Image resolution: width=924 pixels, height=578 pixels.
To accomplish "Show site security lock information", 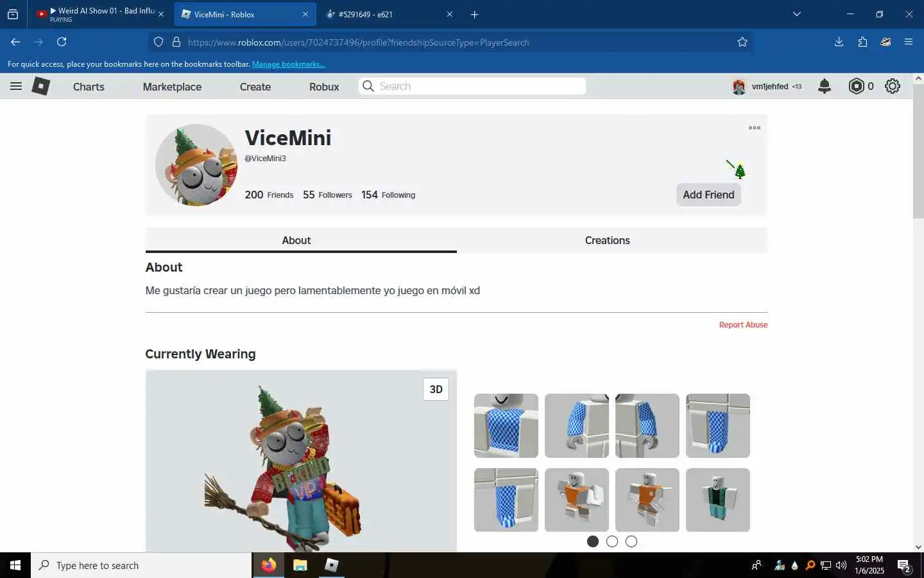I will tap(176, 42).
